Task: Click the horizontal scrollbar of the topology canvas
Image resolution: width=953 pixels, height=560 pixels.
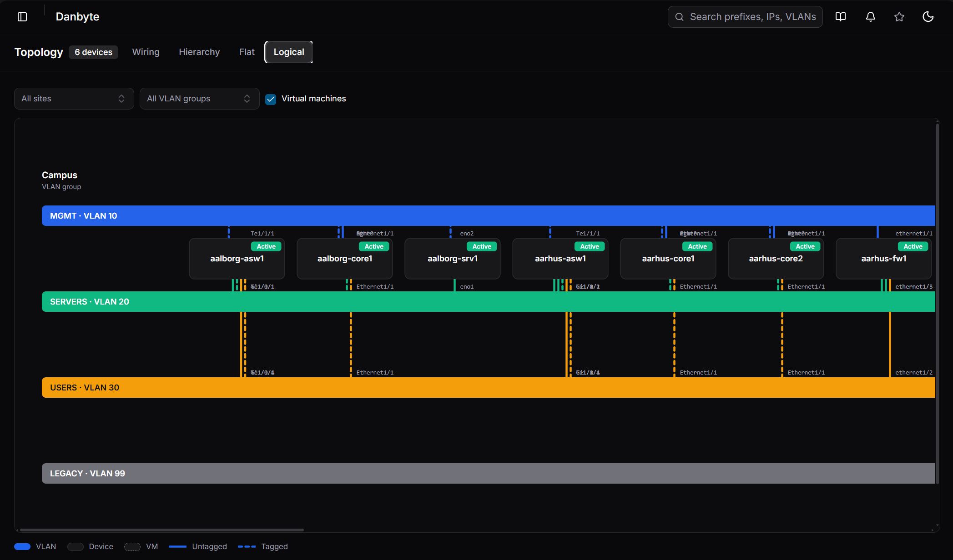Action: point(162,530)
